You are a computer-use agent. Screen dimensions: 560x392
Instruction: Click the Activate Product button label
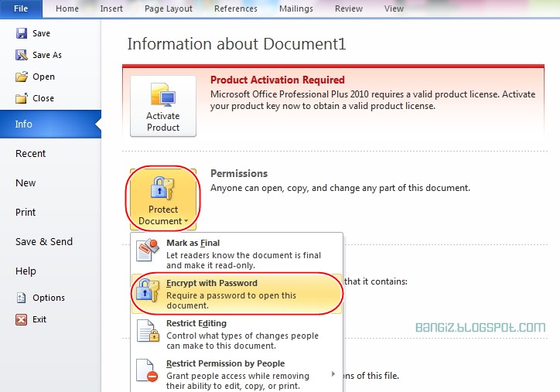[163, 121]
